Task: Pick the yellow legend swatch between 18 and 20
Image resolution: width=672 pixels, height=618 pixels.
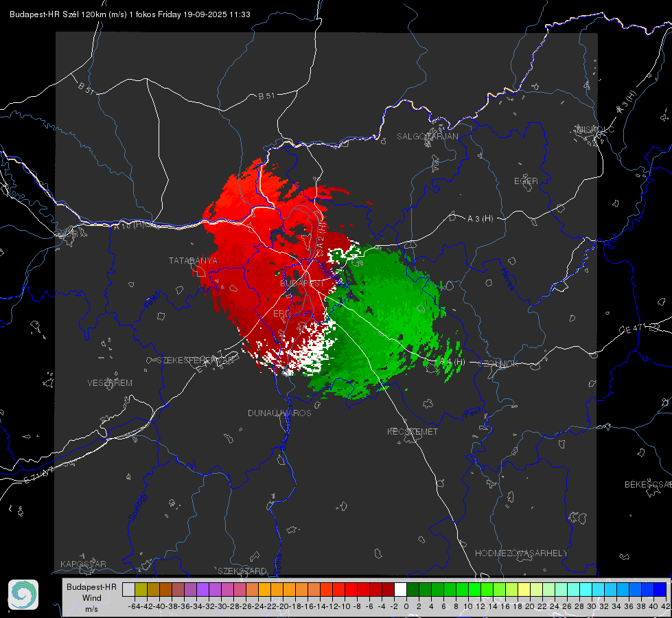Action: 524,589
